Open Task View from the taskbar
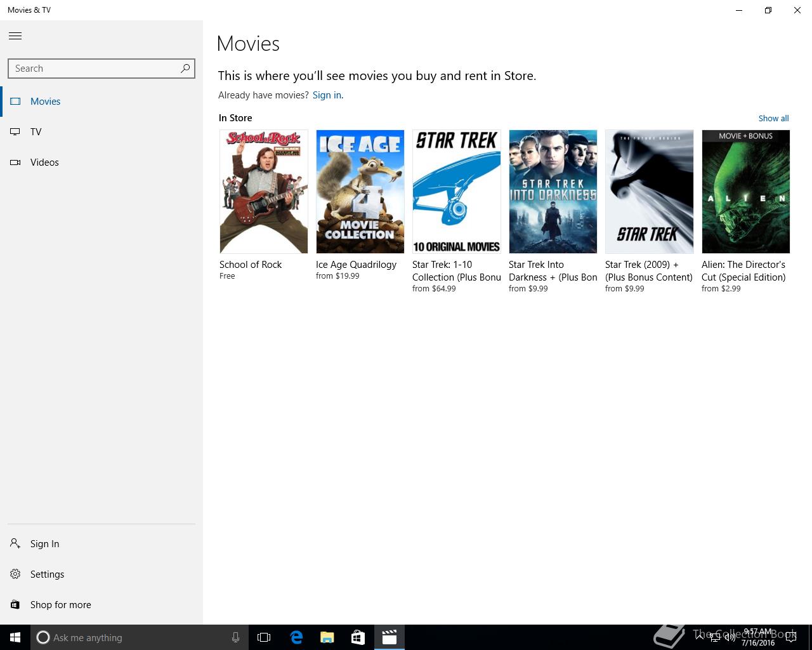The image size is (812, 650). [264, 637]
